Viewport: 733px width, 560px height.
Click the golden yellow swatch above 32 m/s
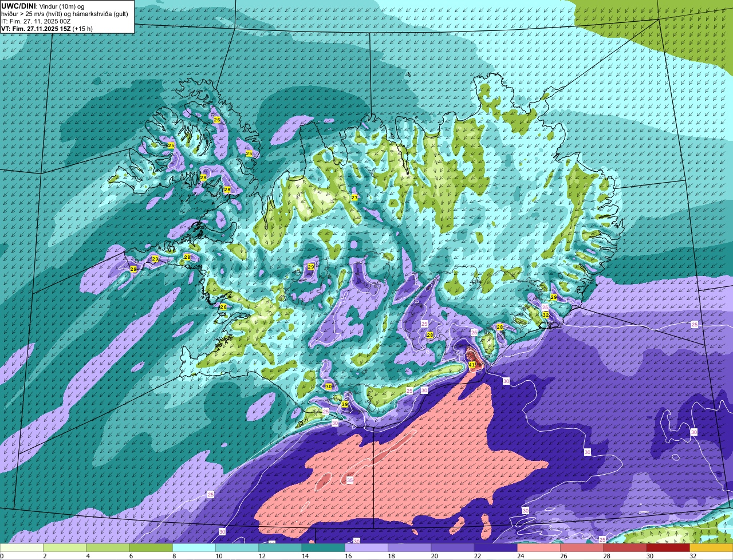(711, 548)
